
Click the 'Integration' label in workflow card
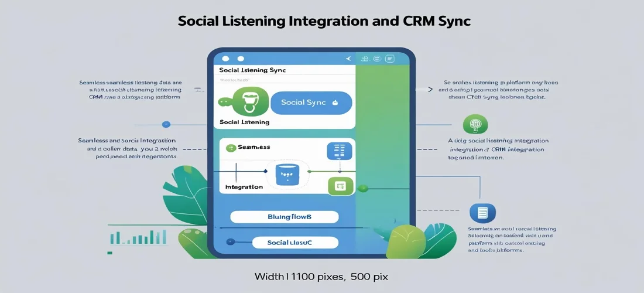[x=244, y=186]
